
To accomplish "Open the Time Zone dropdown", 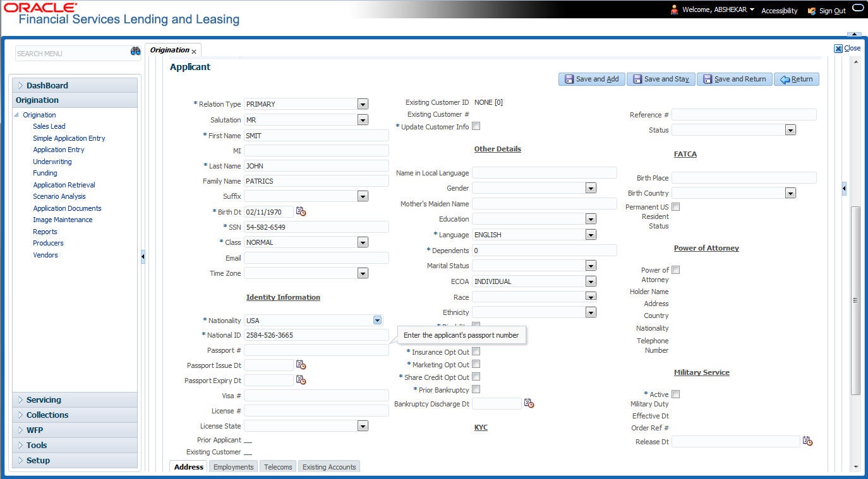I will tap(363, 273).
